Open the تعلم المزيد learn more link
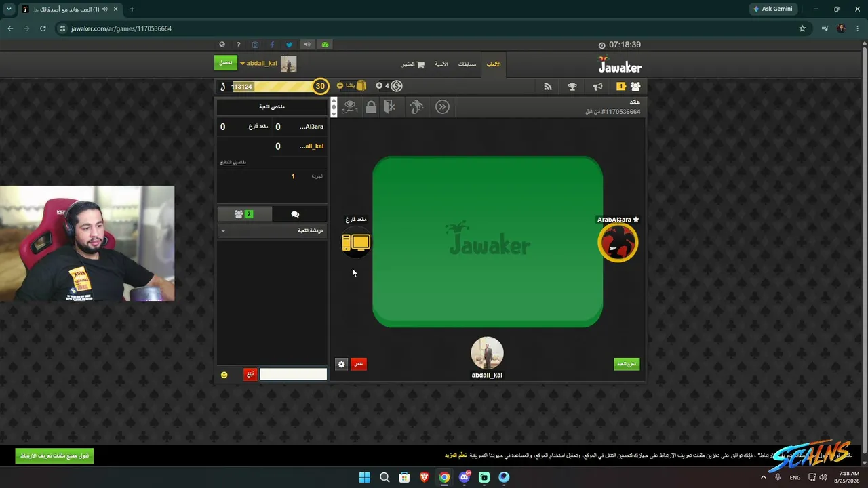Viewport: 868px width, 488px height. click(456, 455)
